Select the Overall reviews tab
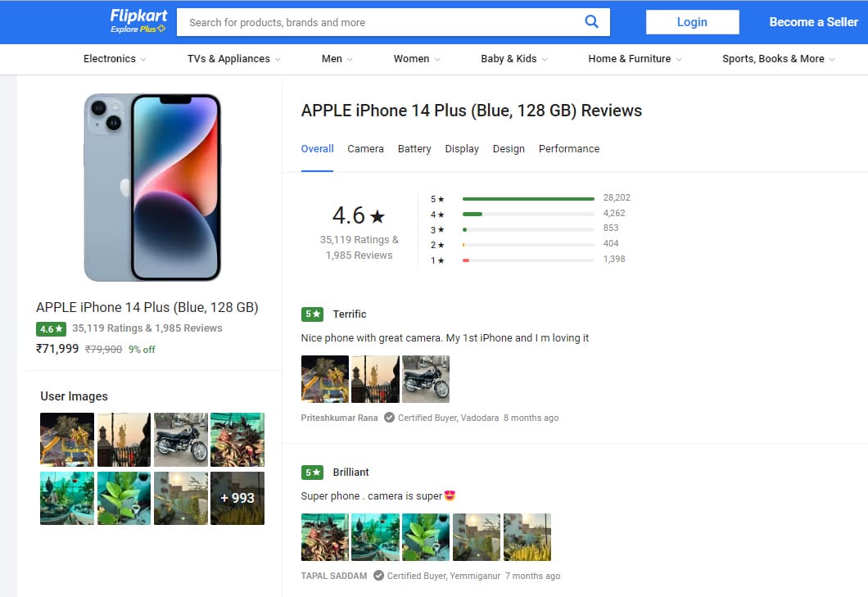Screen dimensions: 868x597 click(317, 149)
